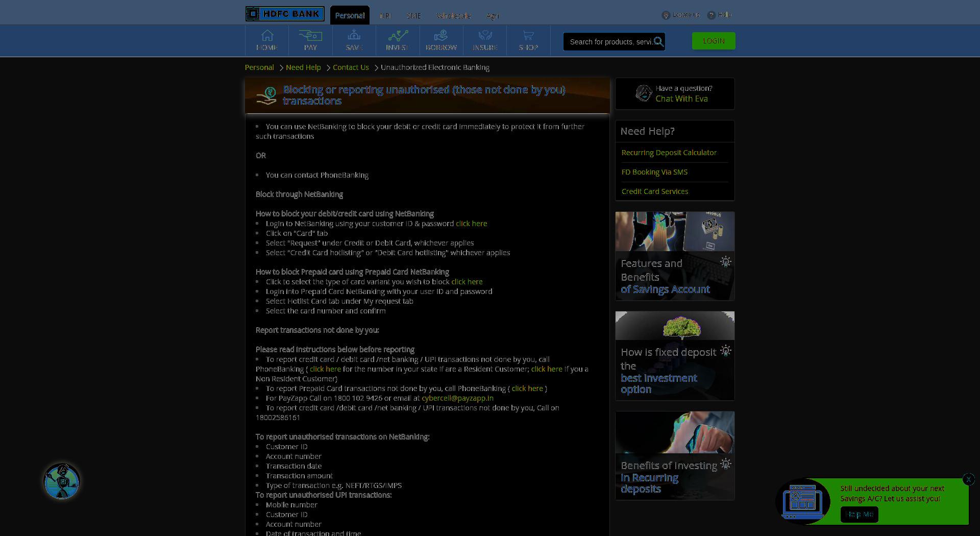980x536 pixels.
Task: Click the lightbulb icon on Recurring deposits card
Action: [725, 464]
